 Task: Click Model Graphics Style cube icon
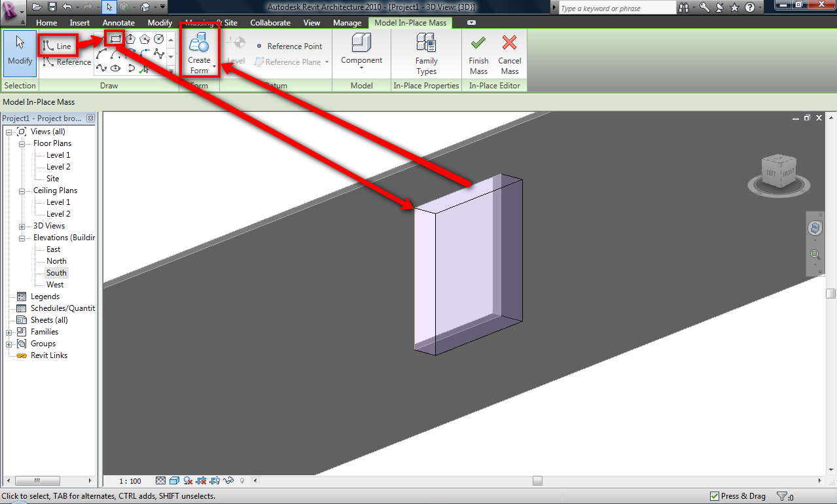[175, 480]
